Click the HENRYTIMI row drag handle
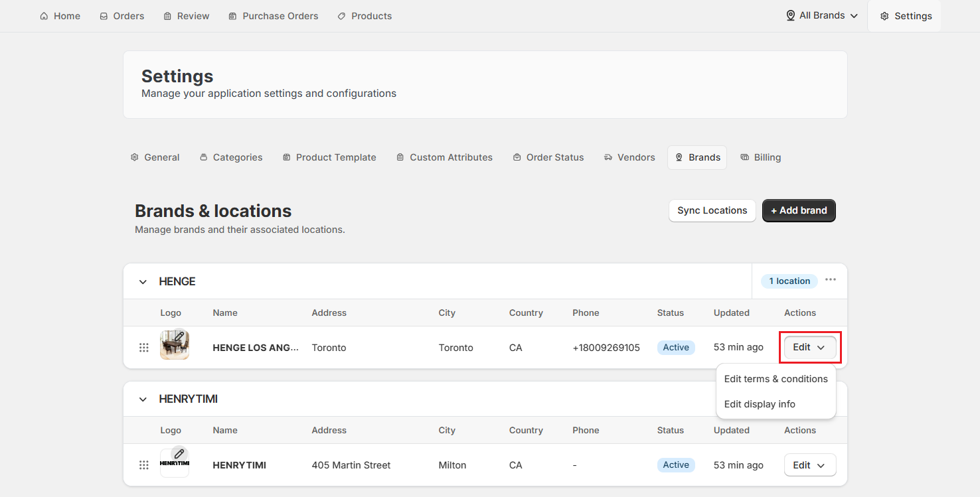This screenshot has width=980, height=497. [144, 465]
